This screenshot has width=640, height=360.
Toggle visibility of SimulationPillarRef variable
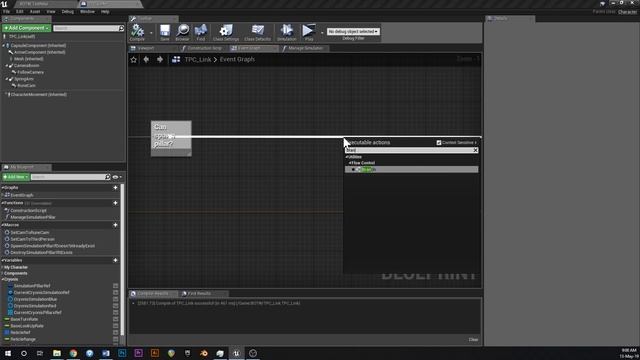(x=116, y=286)
